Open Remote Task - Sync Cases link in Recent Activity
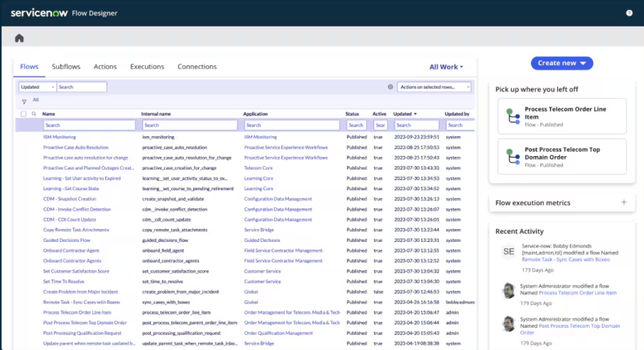Viewport: 644px width, 350px height. [566, 260]
